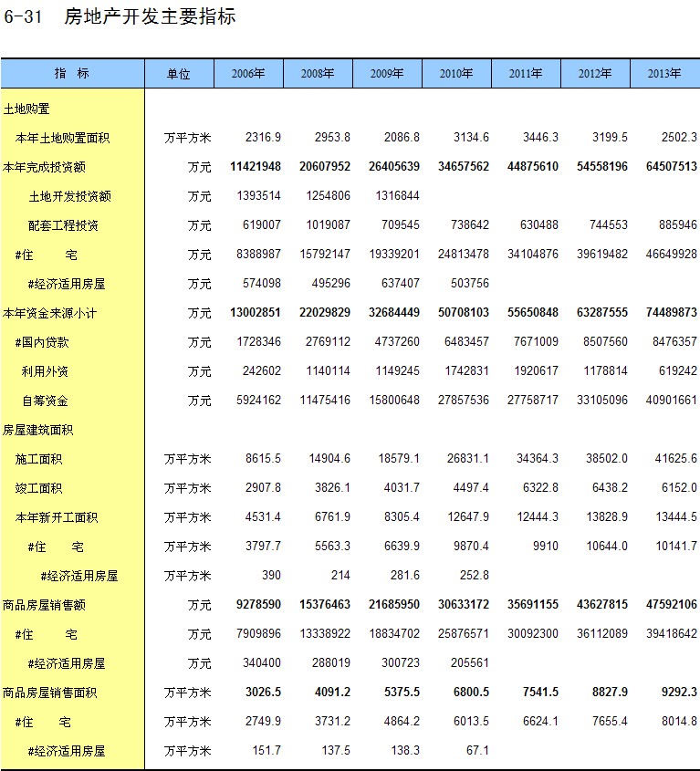Select the 本年新开工面积 row label
700x771 pixels.
(57, 517)
